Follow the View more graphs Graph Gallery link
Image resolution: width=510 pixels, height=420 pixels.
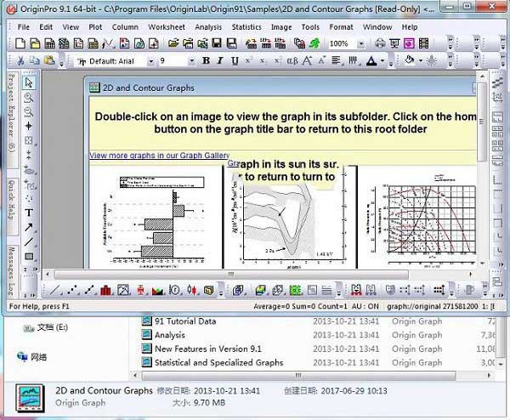pyautogui.click(x=159, y=156)
